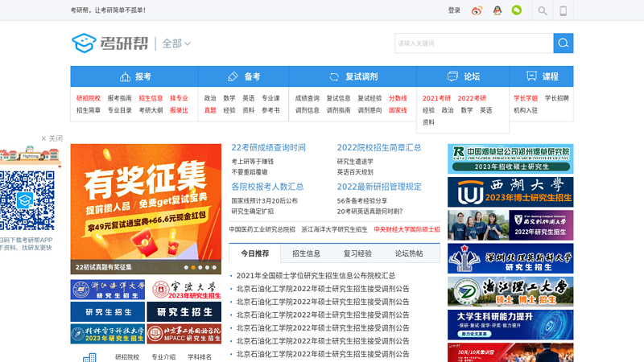This screenshot has height=362, width=644.
Task: Expand the 全部 category dropdown
Action: [176, 43]
